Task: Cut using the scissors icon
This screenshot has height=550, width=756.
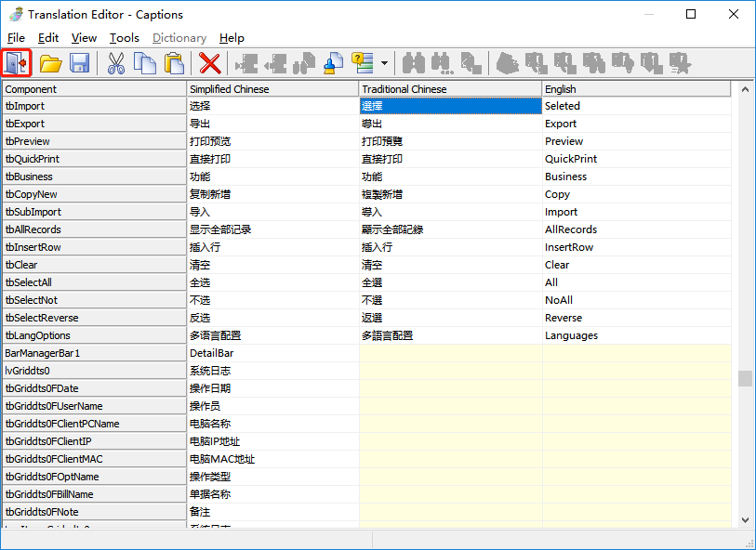Action: coord(115,63)
